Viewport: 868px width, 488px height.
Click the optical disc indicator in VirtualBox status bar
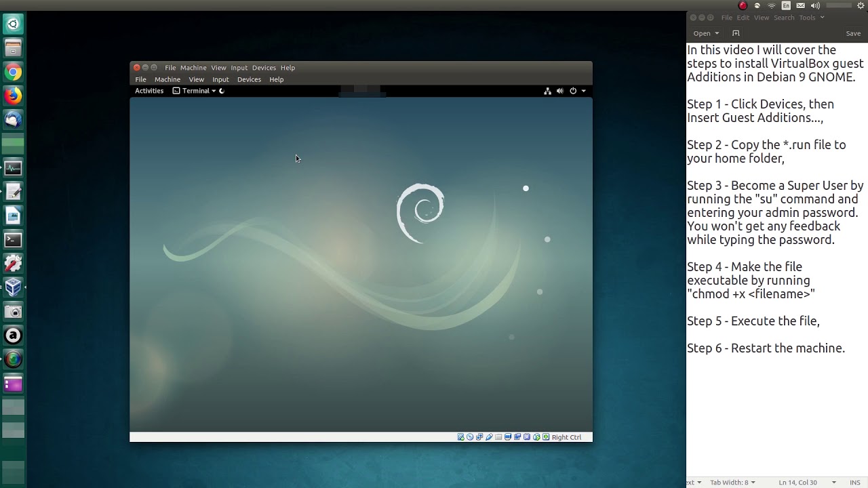pyautogui.click(x=470, y=437)
